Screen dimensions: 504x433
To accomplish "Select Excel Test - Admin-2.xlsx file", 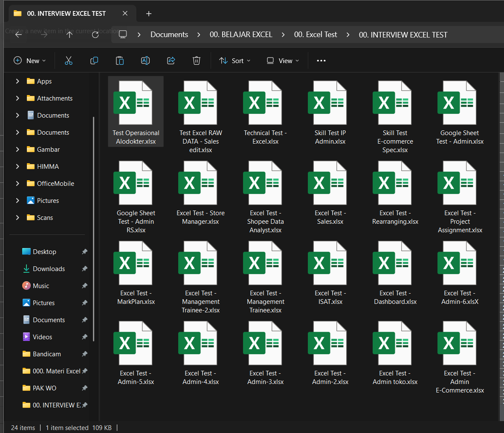I will (x=330, y=352).
